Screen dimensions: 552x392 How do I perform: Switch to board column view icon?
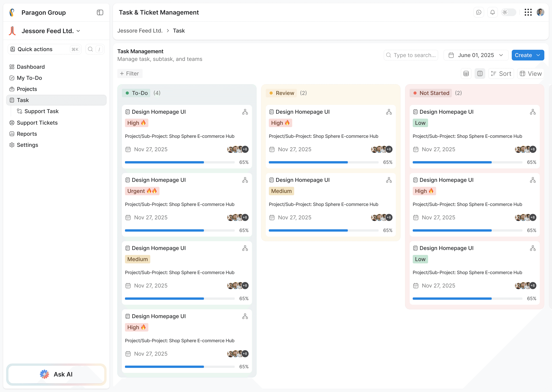tap(480, 74)
